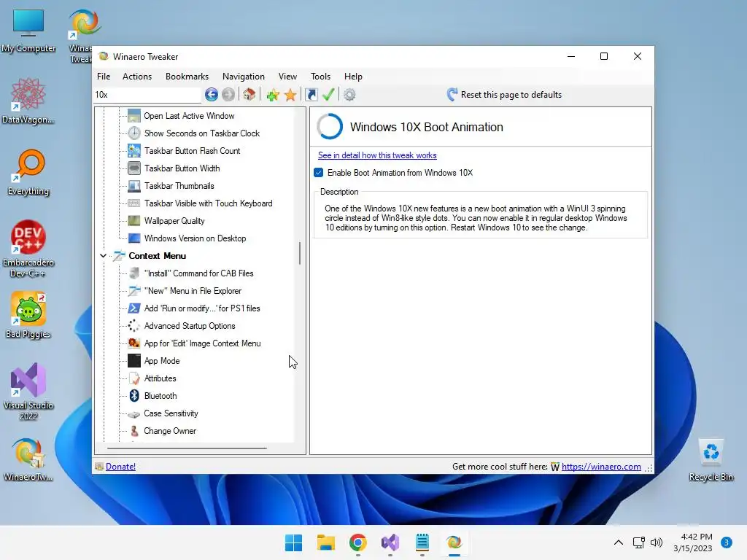
Task: Select "New" Menu in File Explorer
Action: [x=193, y=291]
